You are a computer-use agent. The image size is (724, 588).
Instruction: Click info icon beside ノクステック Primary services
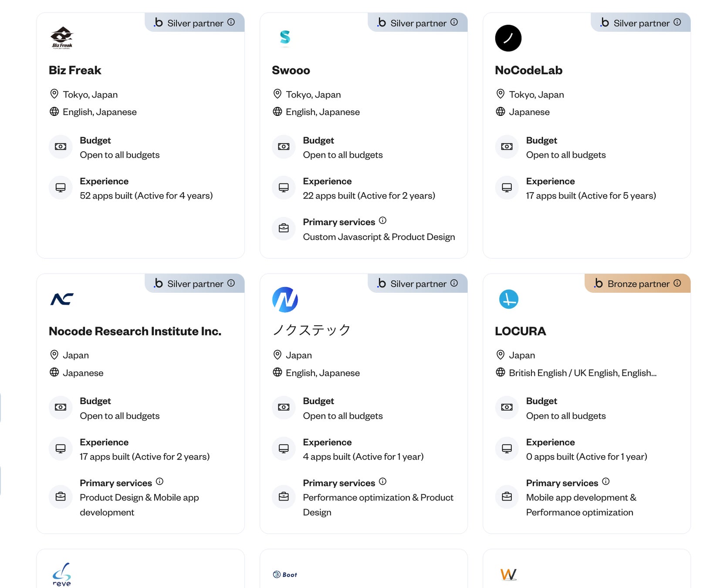tap(382, 481)
